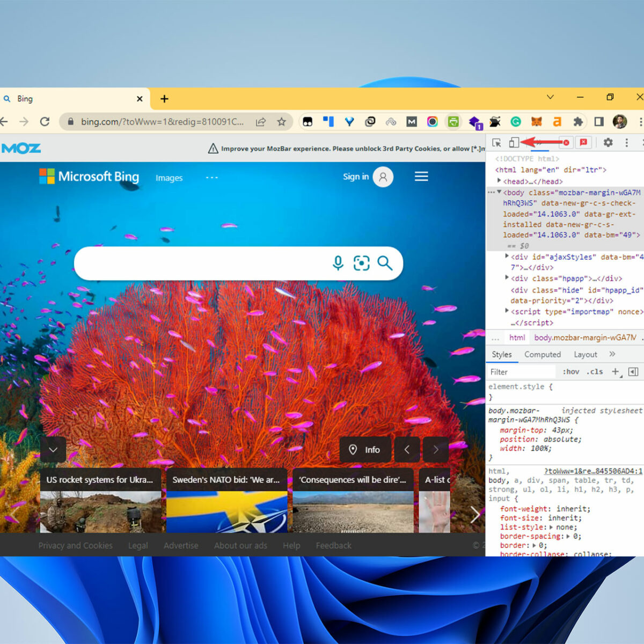This screenshot has height=644, width=644.
Task: Switch to the Styles tab
Action: click(502, 355)
